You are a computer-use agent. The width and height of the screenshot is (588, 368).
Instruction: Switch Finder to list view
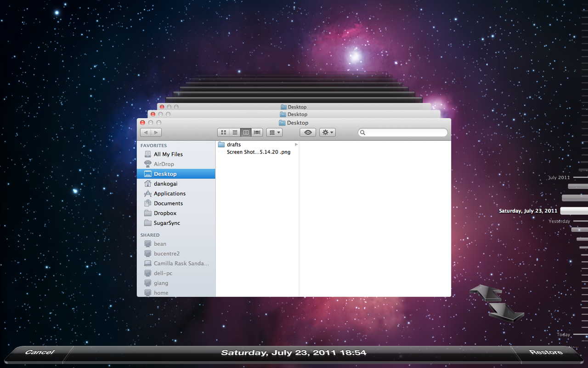click(x=235, y=132)
